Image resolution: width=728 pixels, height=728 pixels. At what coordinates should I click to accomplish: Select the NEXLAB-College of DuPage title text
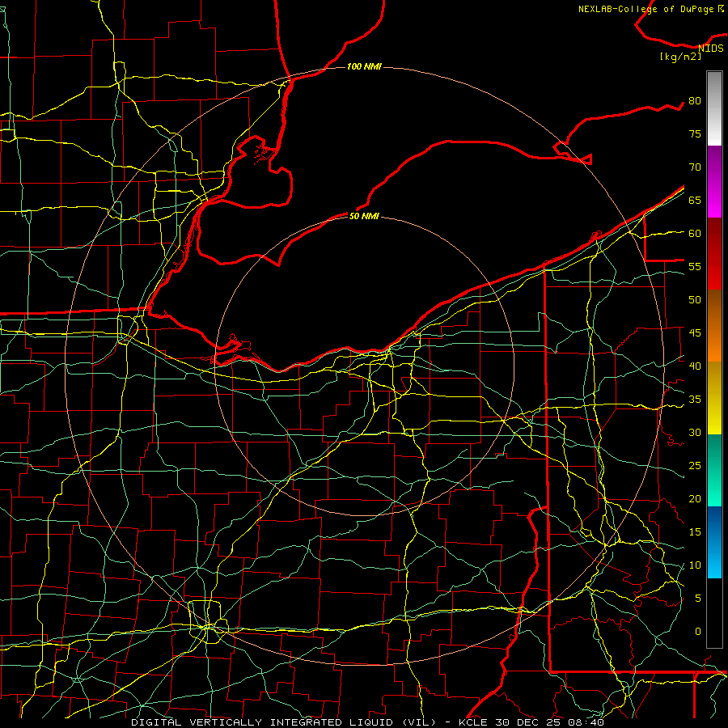[x=645, y=9]
